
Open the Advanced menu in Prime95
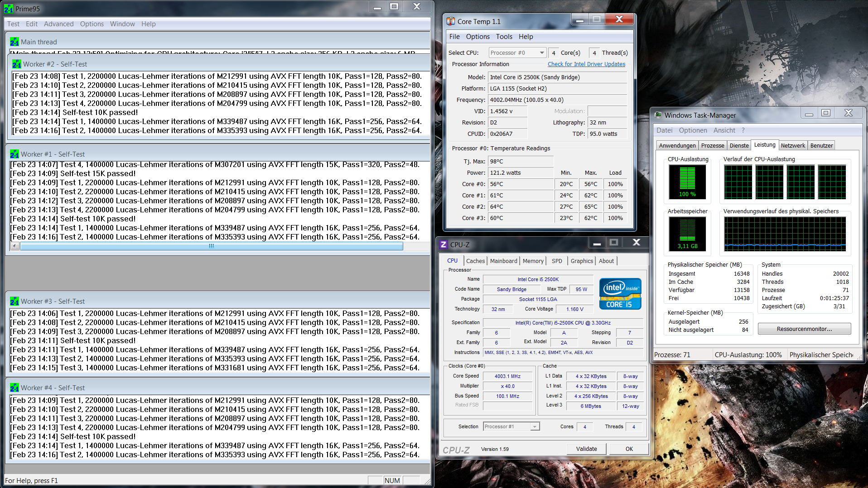click(59, 24)
